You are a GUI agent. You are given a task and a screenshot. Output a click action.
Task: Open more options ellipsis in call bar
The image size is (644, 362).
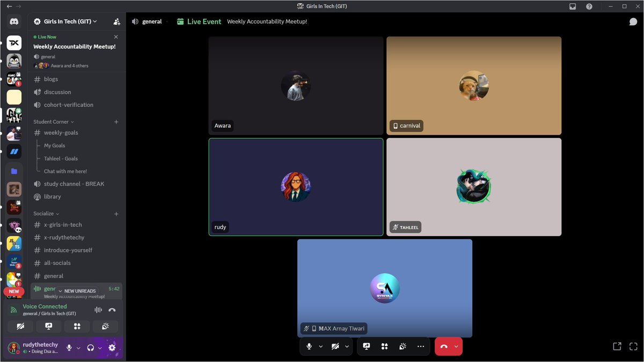tap(420, 346)
